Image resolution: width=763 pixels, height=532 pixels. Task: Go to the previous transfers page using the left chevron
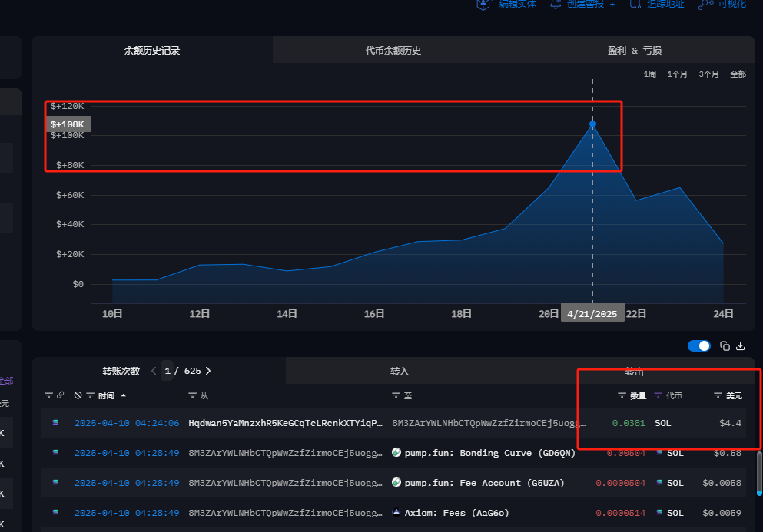[154, 371]
